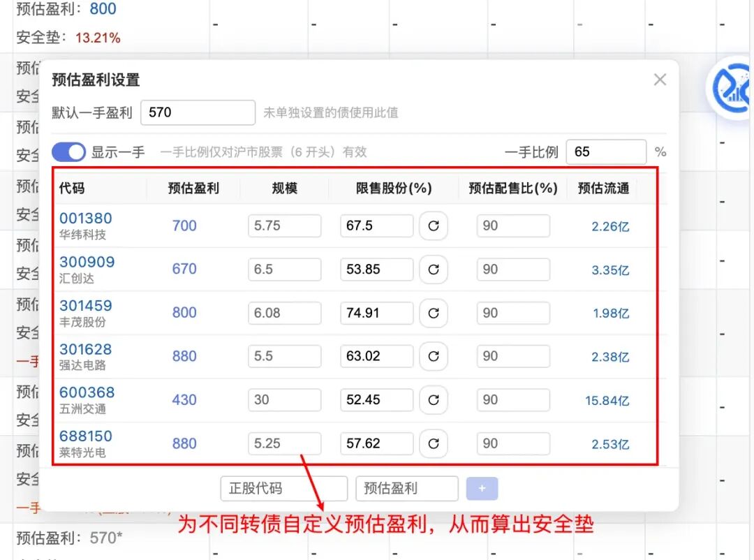Refresh 限售股份 for 688150 莱特光电
The width and height of the screenshot is (754, 560).
click(434, 443)
